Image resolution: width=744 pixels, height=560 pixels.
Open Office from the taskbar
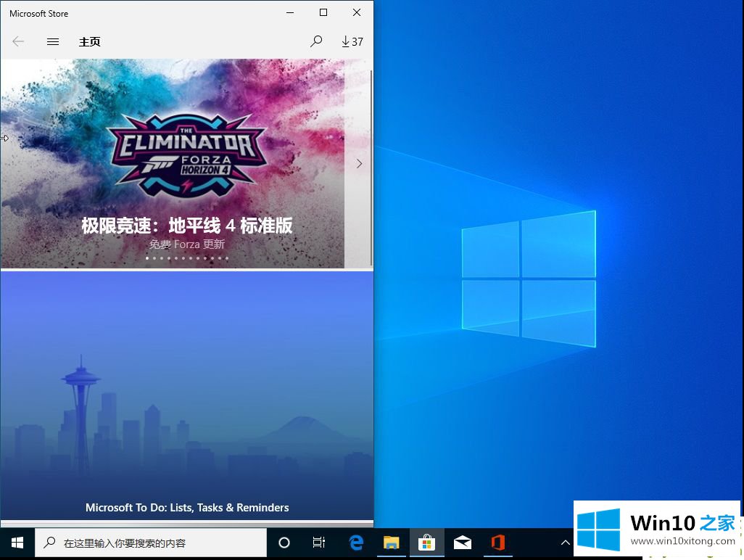pos(497,543)
